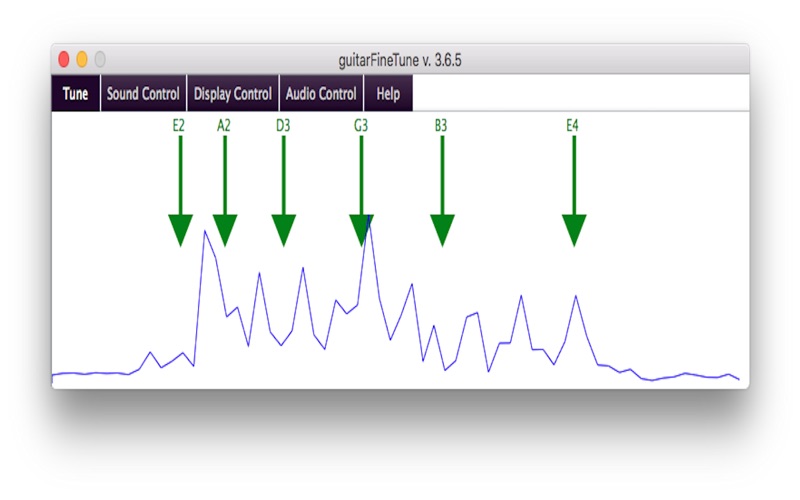Click the E2 note label

[x=178, y=126]
